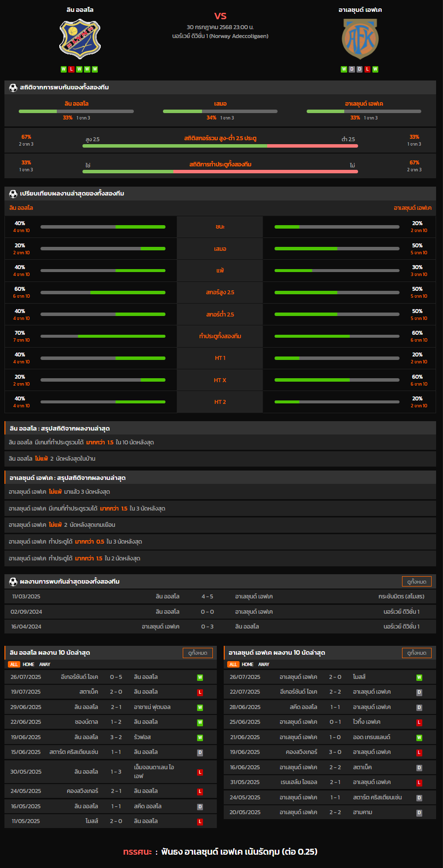Click L result badge for 19/07/2025 Lyn Oslo match

[x=200, y=692]
